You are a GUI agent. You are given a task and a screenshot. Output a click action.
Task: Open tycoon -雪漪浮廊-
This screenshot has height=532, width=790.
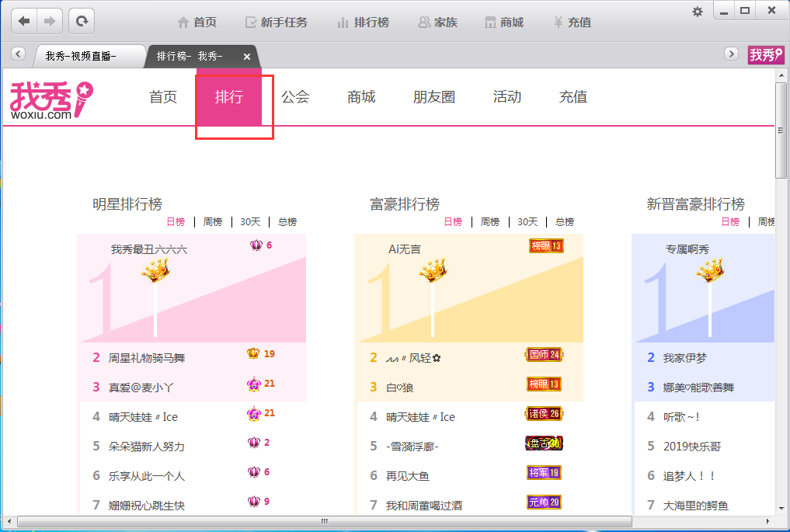click(412, 447)
